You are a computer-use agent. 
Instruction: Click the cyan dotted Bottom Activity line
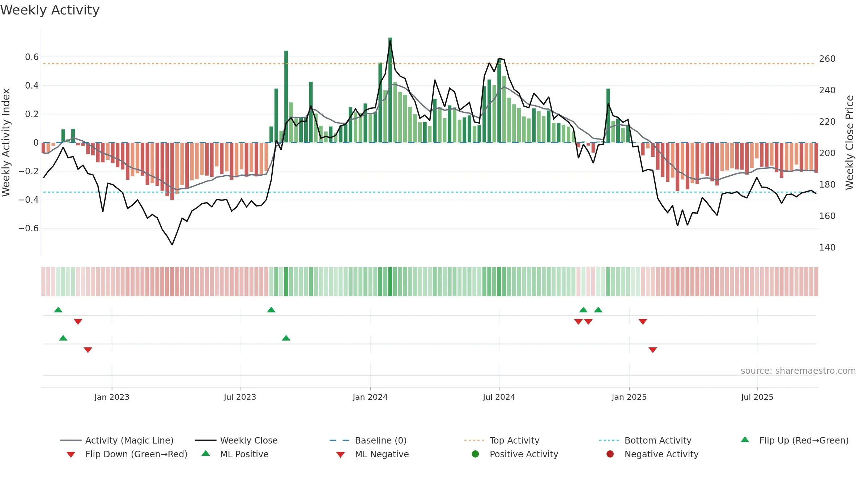coord(429,192)
